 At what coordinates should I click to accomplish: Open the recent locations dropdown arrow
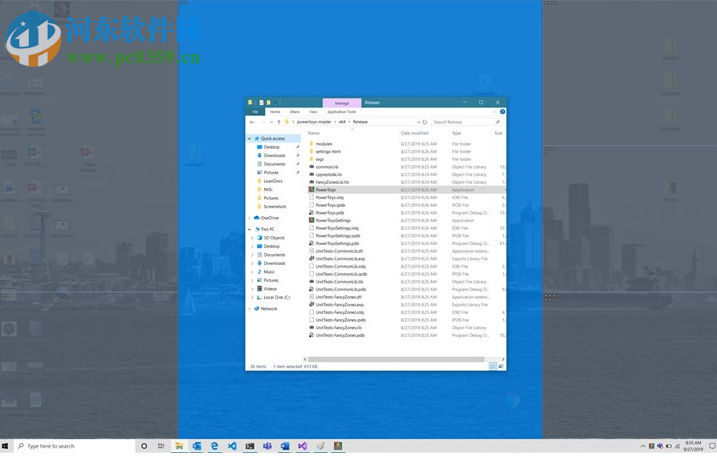[271, 122]
